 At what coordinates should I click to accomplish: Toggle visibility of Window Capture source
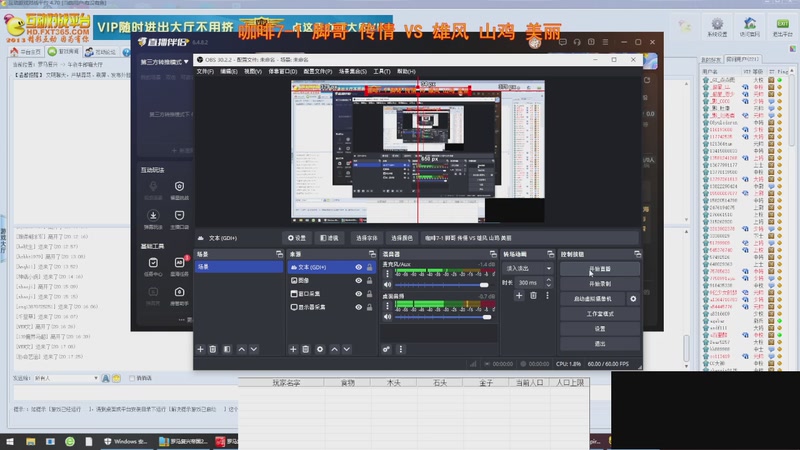[359, 294]
